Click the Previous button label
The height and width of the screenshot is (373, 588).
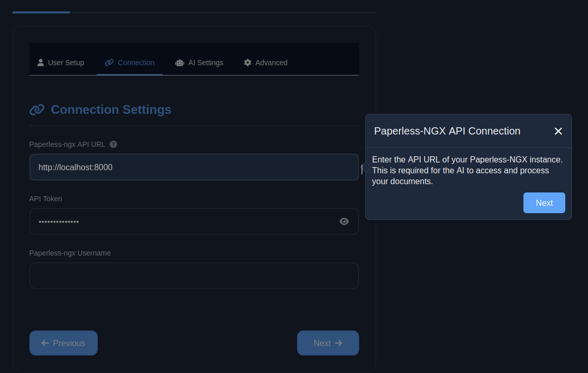69,343
